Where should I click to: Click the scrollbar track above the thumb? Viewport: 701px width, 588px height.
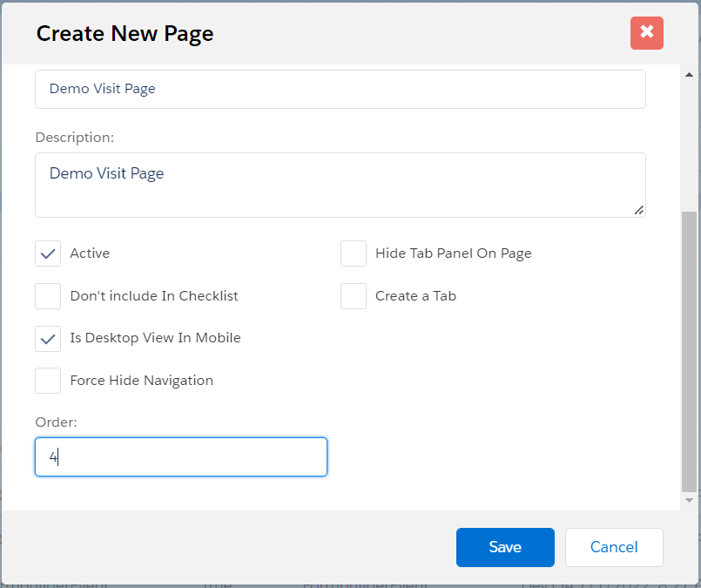(x=689, y=139)
